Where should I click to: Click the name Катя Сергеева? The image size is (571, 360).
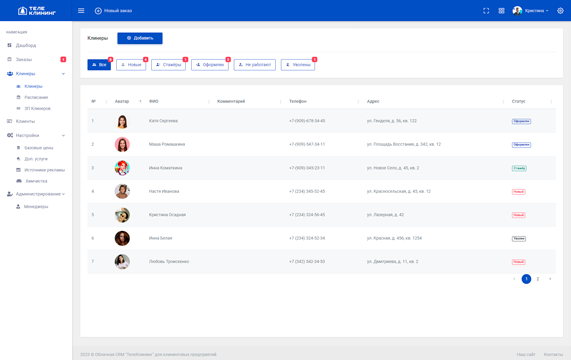coord(163,121)
